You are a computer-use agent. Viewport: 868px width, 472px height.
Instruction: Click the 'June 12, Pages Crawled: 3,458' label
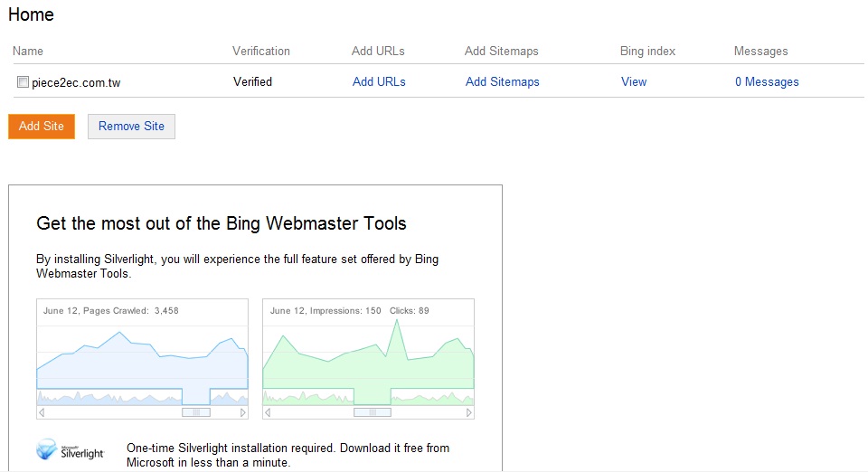[x=110, y=310]
